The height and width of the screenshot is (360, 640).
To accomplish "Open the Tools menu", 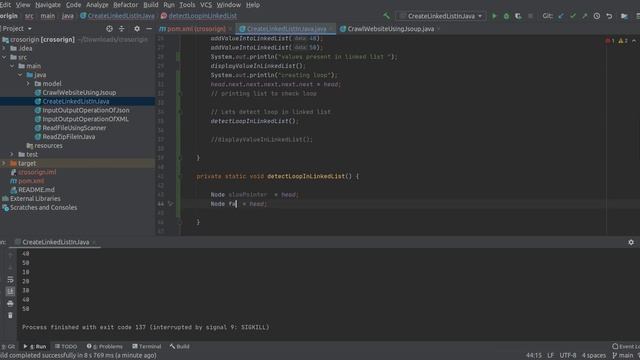I will 187,5.
